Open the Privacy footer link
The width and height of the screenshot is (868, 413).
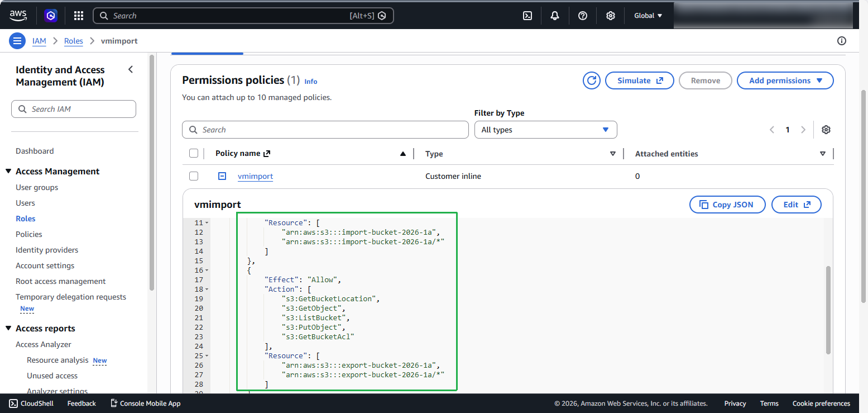[x=735, y=403]
